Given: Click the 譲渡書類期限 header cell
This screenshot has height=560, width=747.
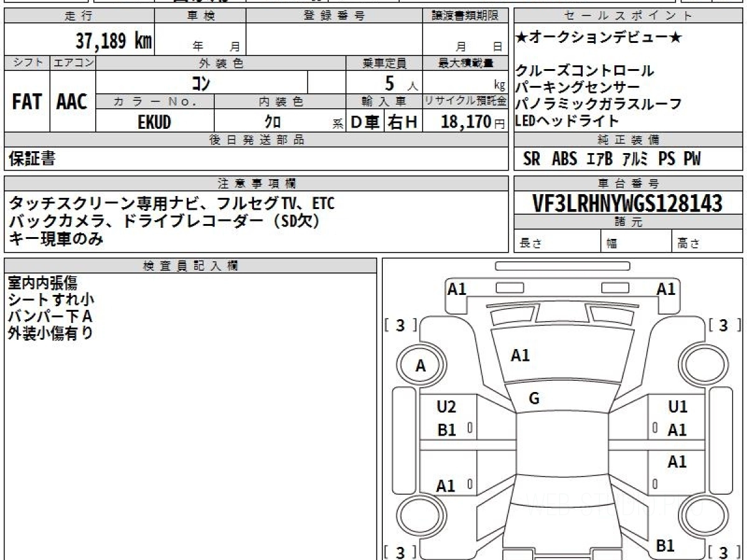Looking at the screenshot, I should click(466, 16).
